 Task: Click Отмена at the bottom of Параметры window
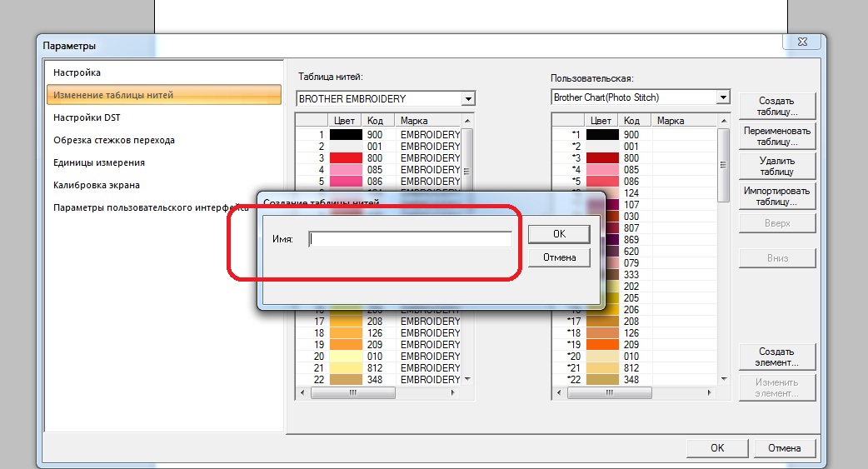coord(785,447)
